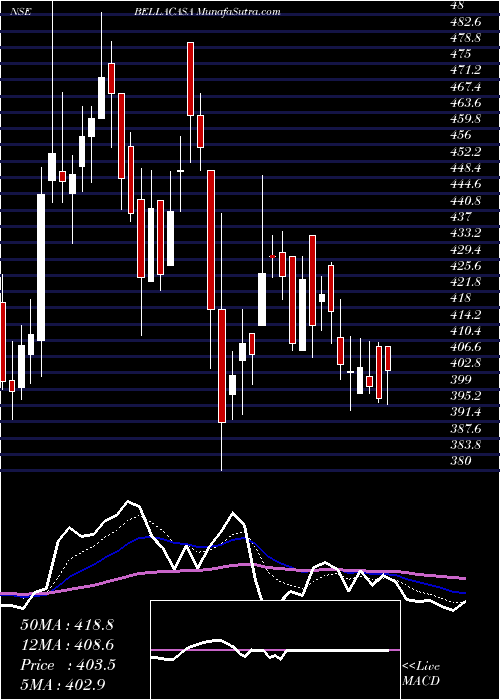Image resolution: width=500 pixels, height=700 pixels.
Task: Click the 467.4 price axis label
Action: click(x=467, y=87)
